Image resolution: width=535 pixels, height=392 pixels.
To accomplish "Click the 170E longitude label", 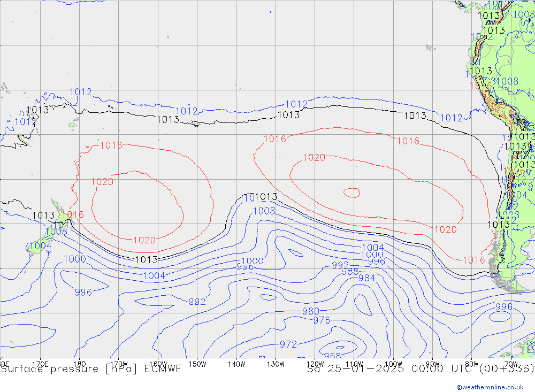I will pos(40,364).
